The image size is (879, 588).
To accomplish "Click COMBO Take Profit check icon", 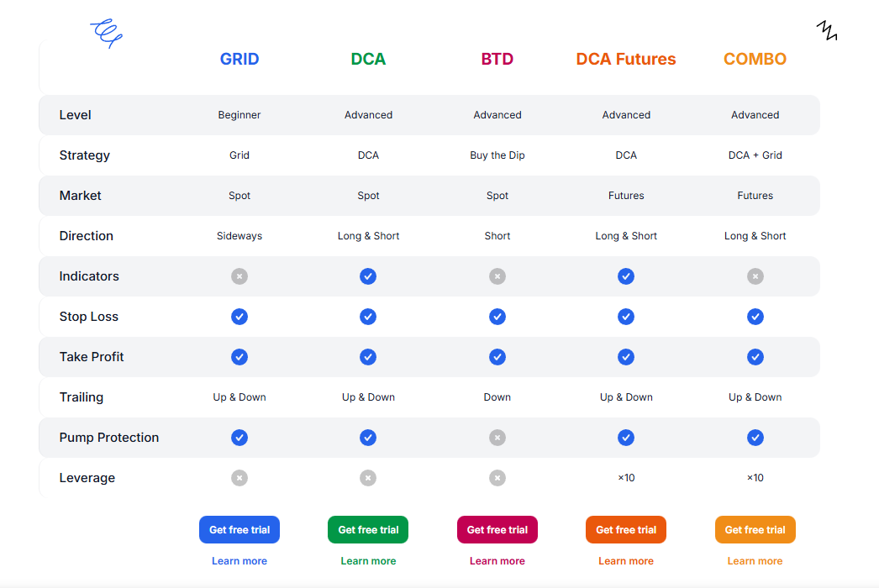I will 755,357.
